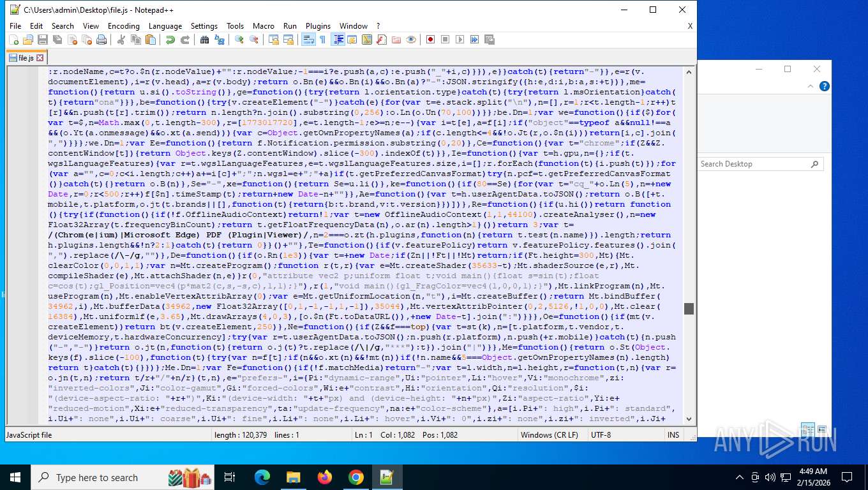Click the Save All toolbar icon
This screenshot has height=490, width=868.
(x=57, y=40)
